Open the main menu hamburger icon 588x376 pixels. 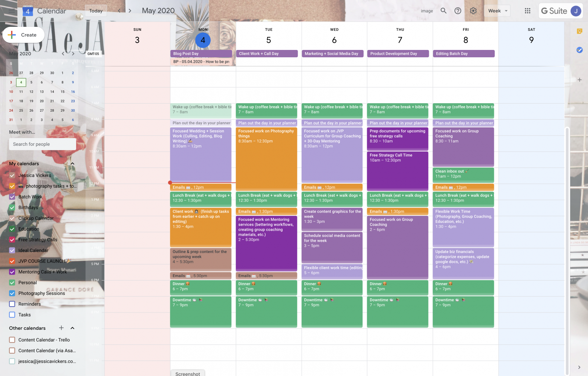pos(12,11)
